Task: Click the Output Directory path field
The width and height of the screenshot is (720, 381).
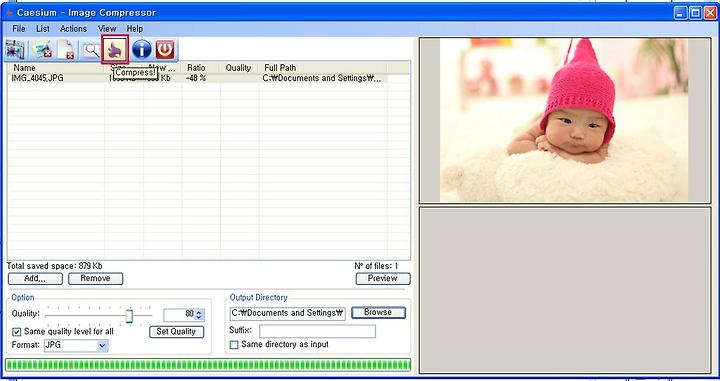Action: [287, 314]
